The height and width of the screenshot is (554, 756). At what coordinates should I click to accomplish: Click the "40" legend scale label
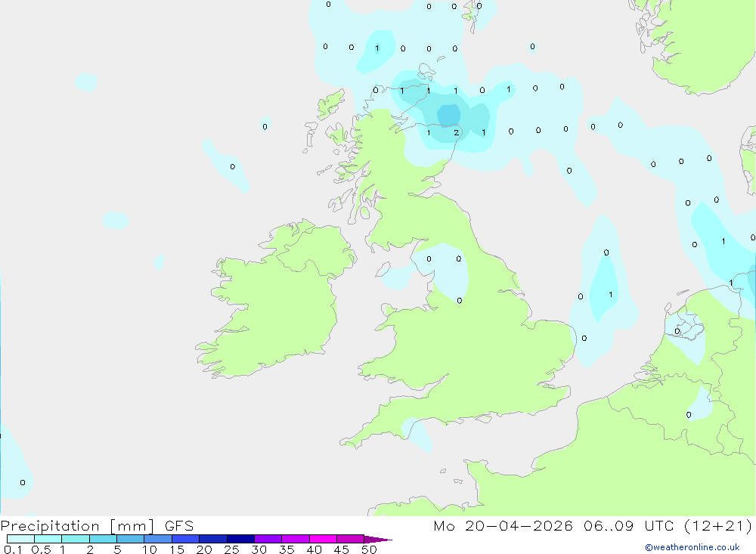[x=314, y=549]
